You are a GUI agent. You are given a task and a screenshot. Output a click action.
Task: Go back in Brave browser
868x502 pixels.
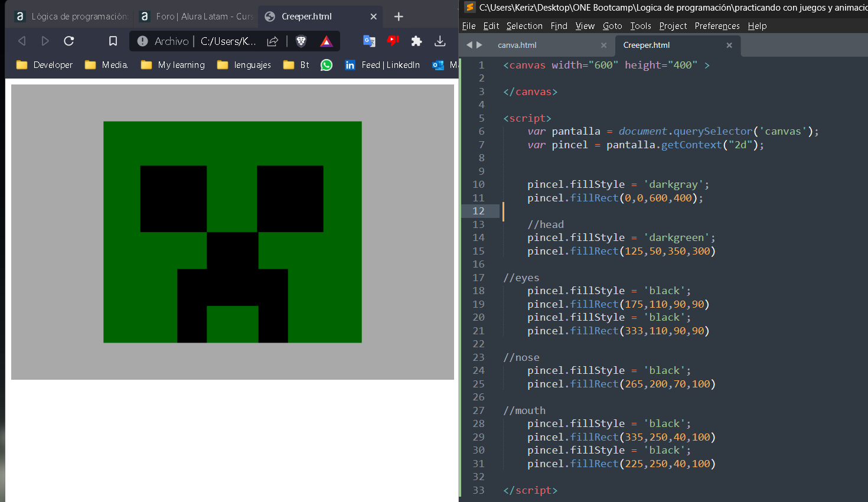click(22, 41)
